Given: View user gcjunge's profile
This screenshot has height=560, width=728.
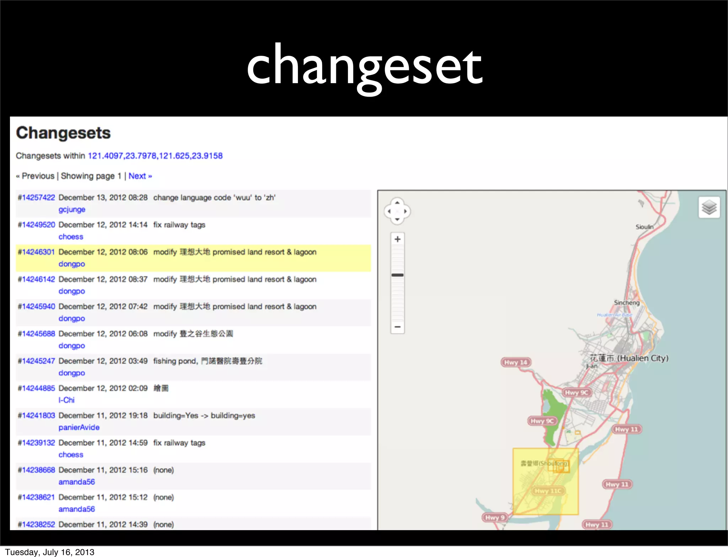Looking at the screenshot, I should (x=72, y=210).
